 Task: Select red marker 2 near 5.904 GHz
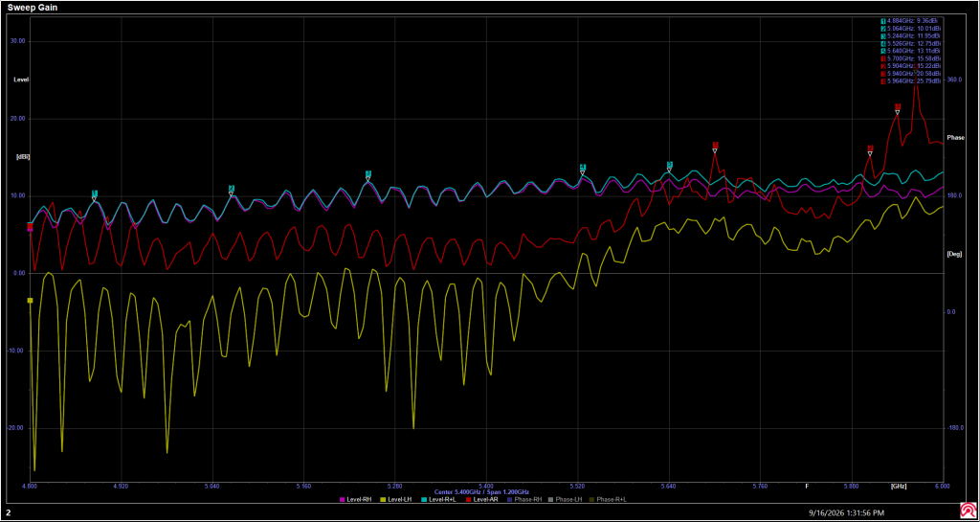point(870,148)
